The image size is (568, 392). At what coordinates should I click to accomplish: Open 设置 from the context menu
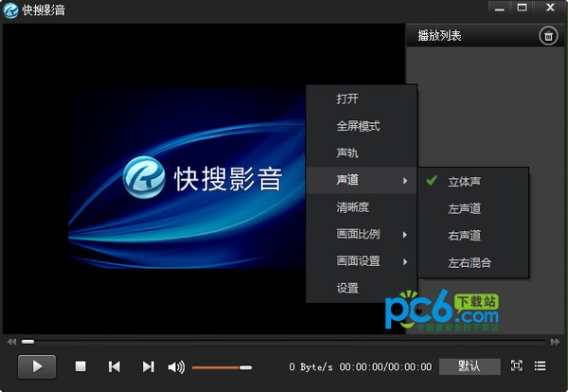(x=361, y=289)
